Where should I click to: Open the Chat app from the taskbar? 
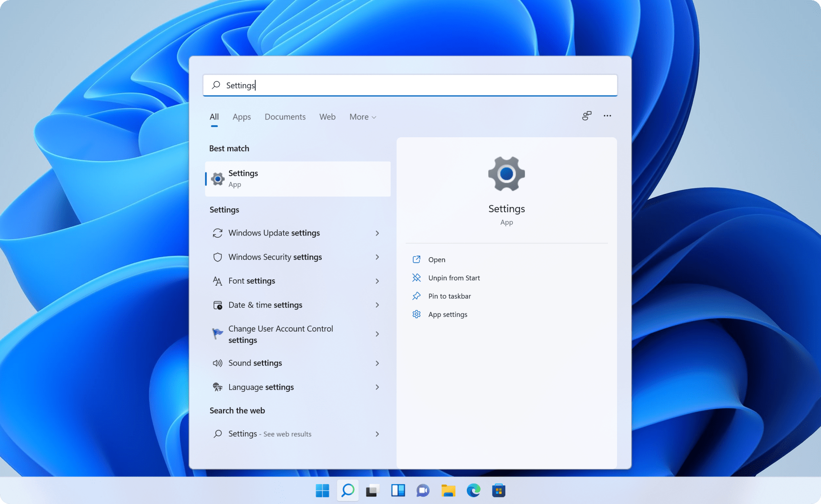point(423,491)
